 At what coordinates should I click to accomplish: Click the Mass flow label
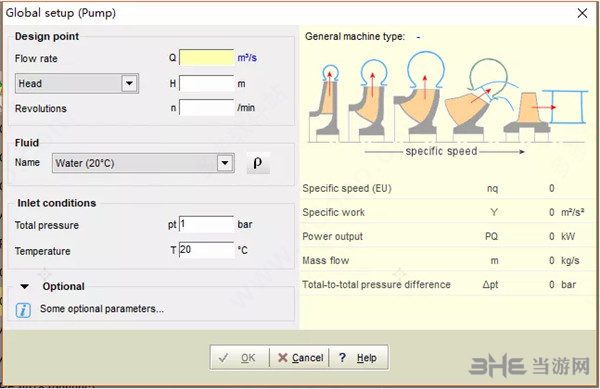325,260
